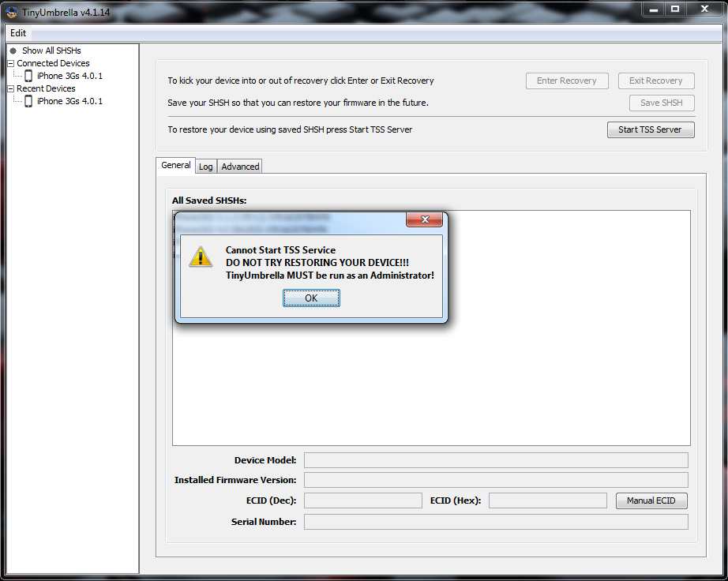Select iPhone icon under Recent Devices
Image resolution: width=728 pixels, height=581 pixels.
click(28, 101)
